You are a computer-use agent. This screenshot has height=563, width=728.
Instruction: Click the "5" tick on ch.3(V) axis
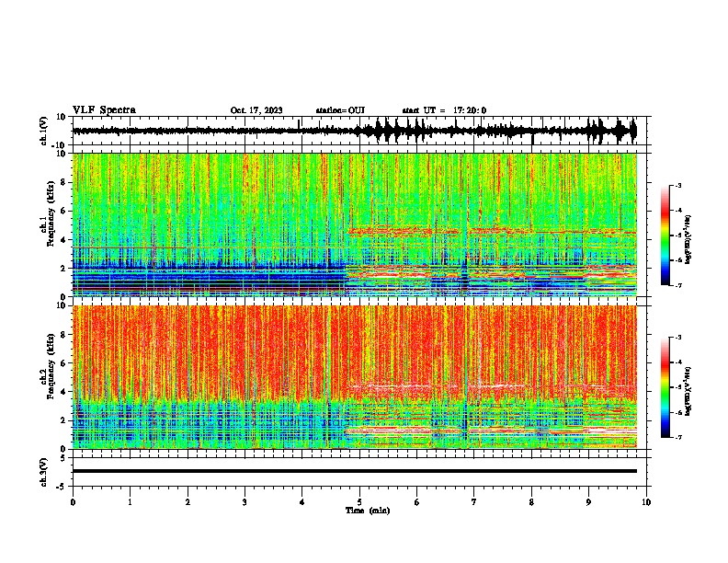(64, 457)
